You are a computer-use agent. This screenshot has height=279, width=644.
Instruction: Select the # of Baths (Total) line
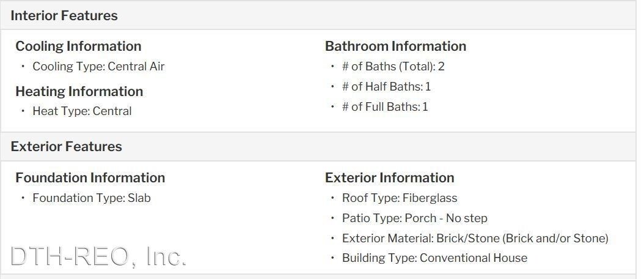[393, 66]
